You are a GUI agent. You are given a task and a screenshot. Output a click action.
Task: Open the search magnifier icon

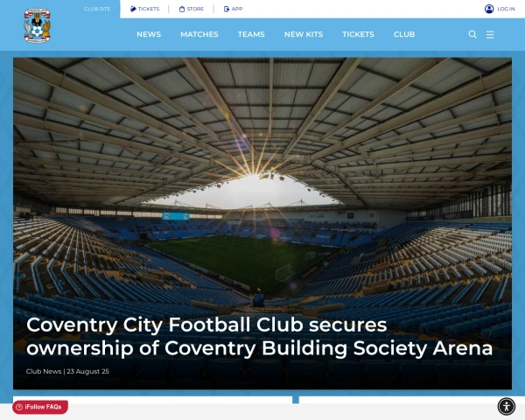(x=472, y=34)
